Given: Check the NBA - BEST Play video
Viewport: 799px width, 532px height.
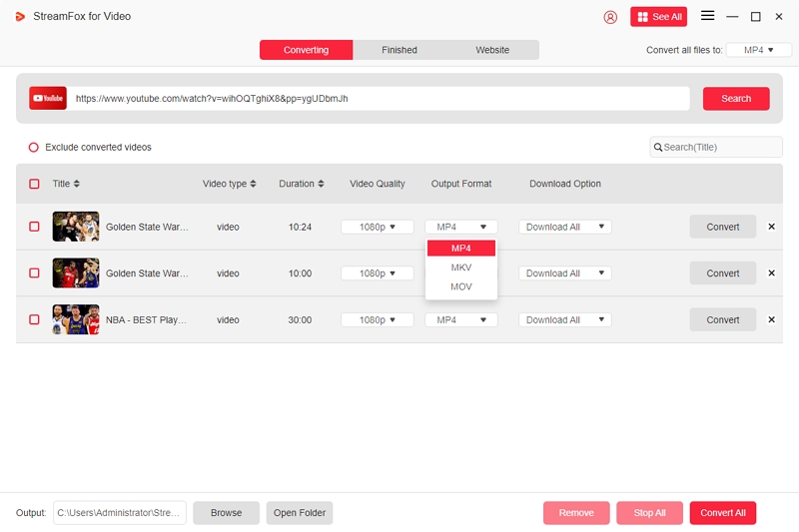Looking at the screenshot, I should [x=34, y=319].
